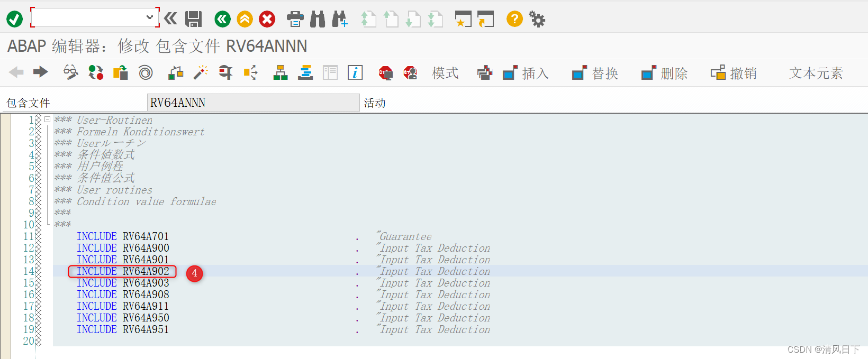Click the 撤销 (Undo) button
This screenshot has height=359, width=868.
tap(734, 73)
